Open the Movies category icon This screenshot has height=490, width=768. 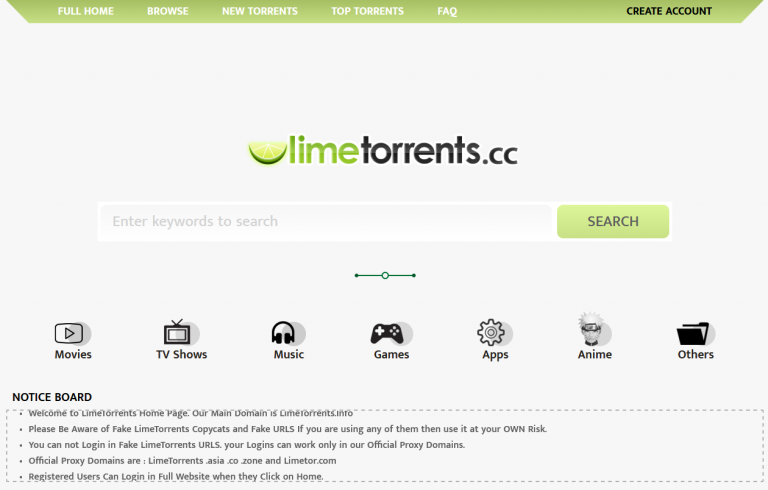pyautogui.click(x=69, y=333)
